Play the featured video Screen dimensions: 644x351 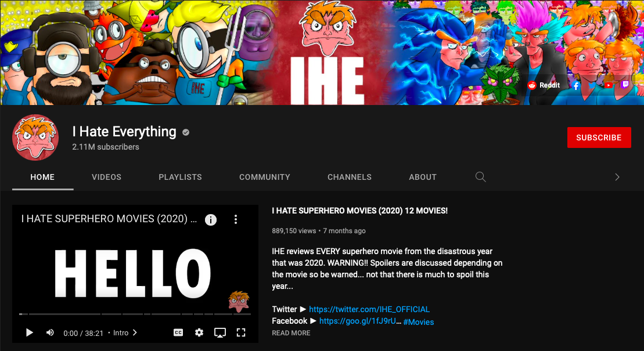[29, 332]
